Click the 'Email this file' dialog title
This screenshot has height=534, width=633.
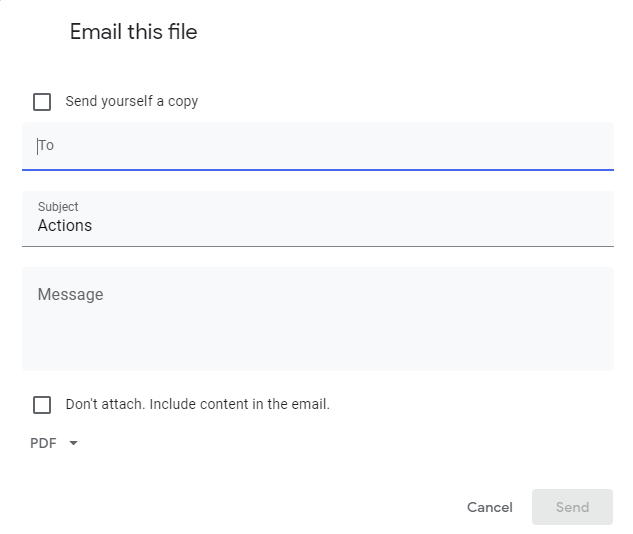pos(134,32)
